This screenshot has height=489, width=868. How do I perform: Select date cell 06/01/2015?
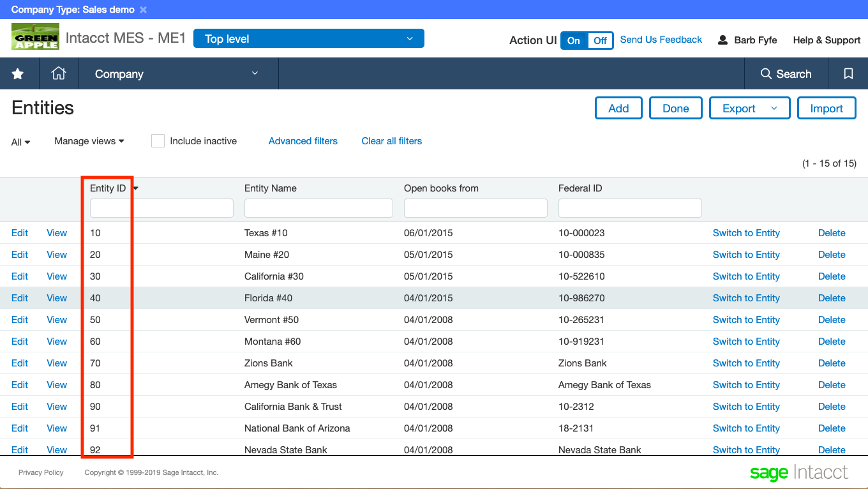(x=428, y=233)
